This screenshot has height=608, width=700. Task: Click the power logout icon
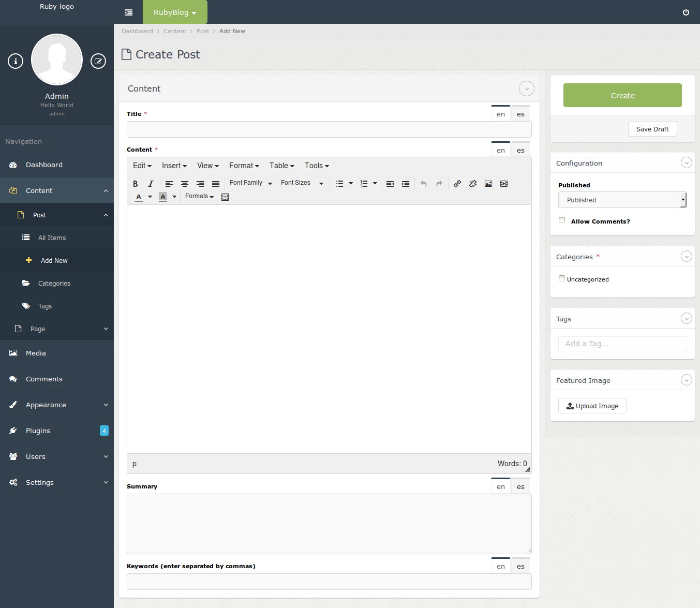tap(686, 12)
